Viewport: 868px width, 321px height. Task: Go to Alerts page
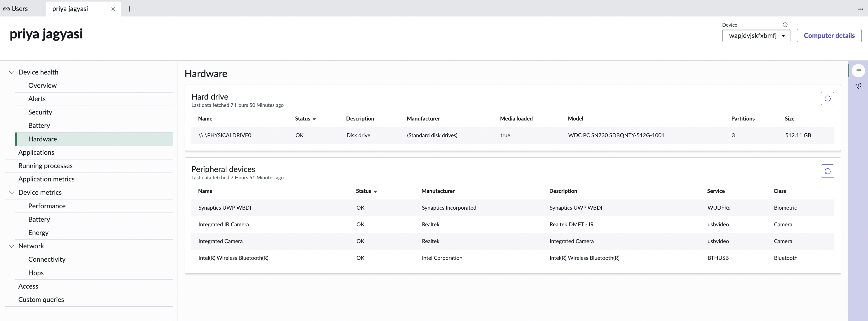(94, 99)
